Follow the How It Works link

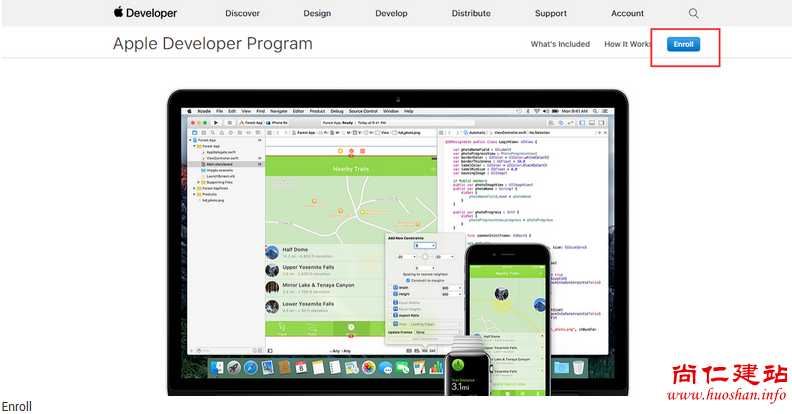(627, 45)
